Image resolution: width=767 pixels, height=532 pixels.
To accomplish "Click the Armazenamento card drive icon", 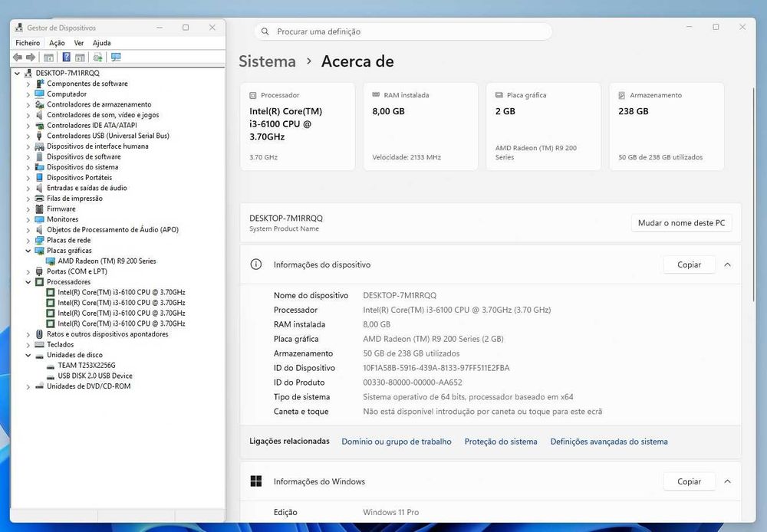I will click(622, 95).
